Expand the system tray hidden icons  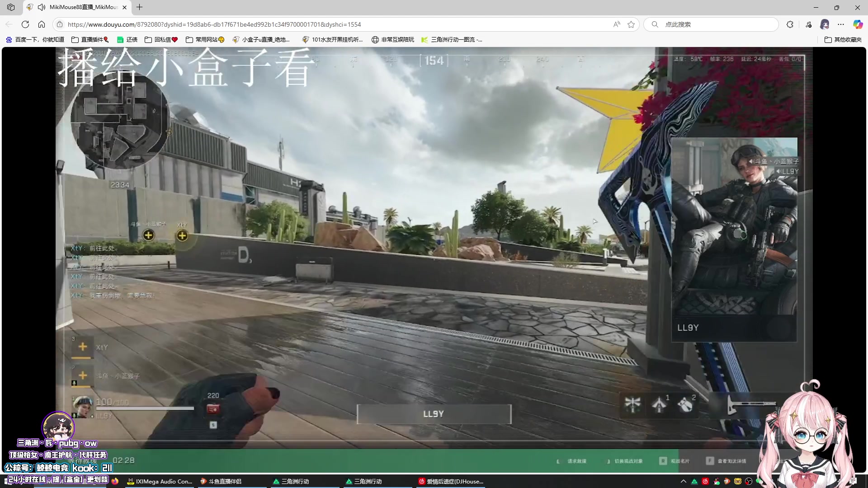coord(684,481)
